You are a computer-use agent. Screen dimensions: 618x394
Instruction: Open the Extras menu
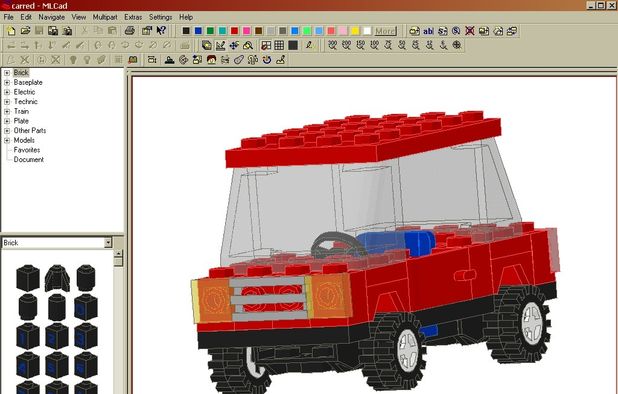tap(133, 17)
